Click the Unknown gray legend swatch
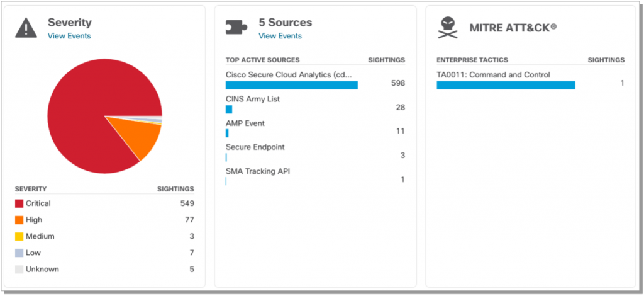The image size is (644, 296). tap(19, 269)
